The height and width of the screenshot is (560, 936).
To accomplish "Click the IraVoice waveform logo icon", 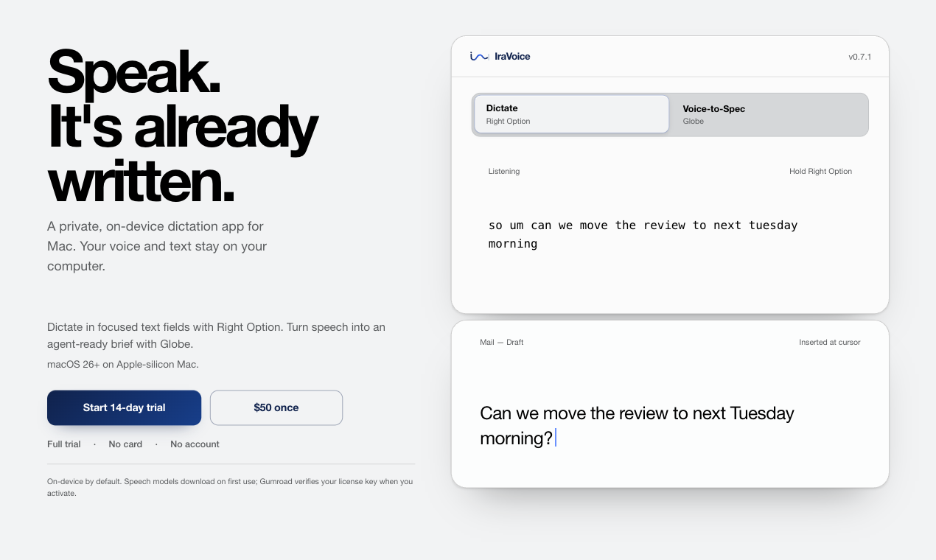I will [x=479, y=56].
